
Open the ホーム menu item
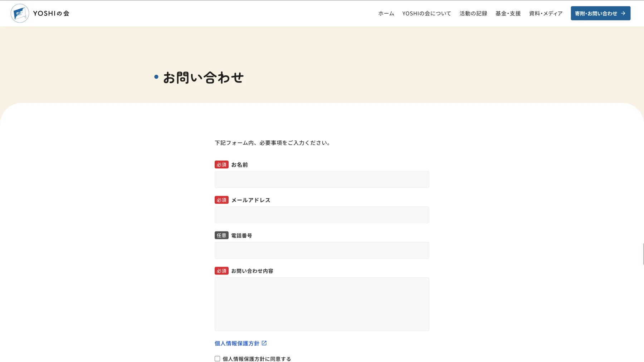coord(386,13)
